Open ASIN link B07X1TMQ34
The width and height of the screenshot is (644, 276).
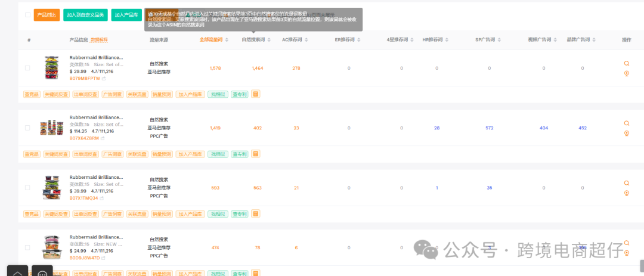[84, 198]
